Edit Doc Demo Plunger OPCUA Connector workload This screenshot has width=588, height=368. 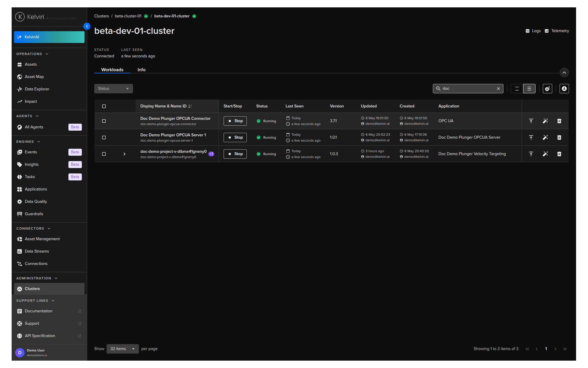pyautogui.click(x=545, y=121)
